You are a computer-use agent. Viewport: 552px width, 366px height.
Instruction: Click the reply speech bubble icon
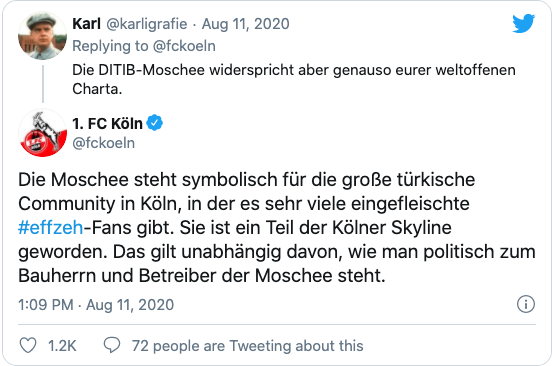(x=112, y=345)
